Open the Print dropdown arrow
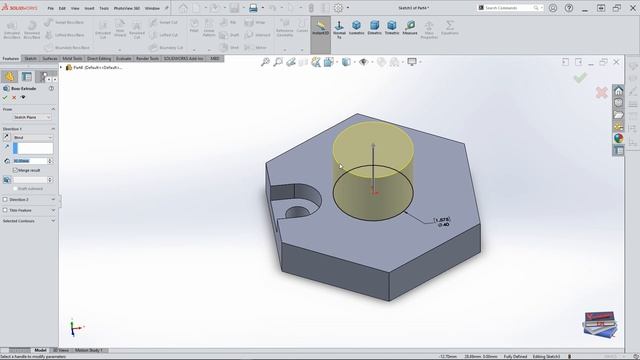The width and height of the screenshot is (640, 360). click(262, 8)
